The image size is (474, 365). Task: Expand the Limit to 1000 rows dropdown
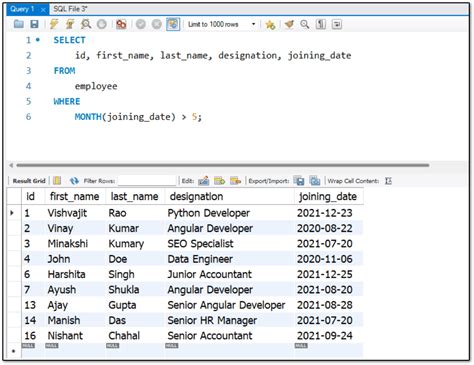(x=254, y=24)
